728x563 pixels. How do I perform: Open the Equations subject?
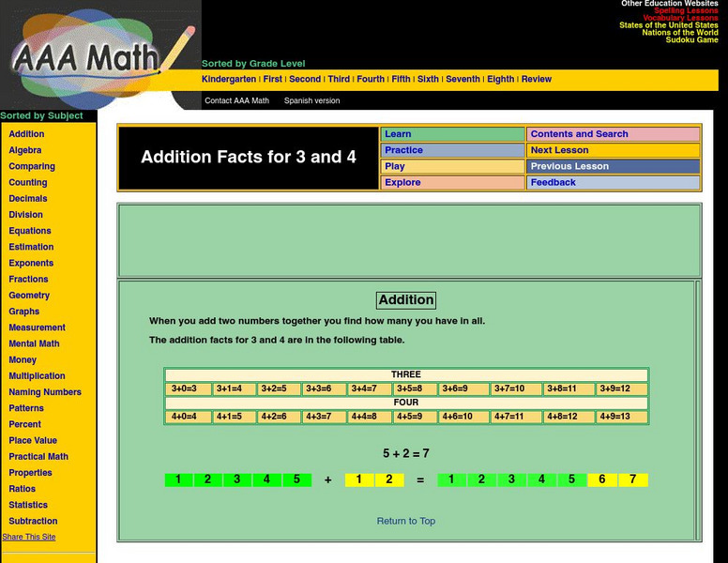30,231
